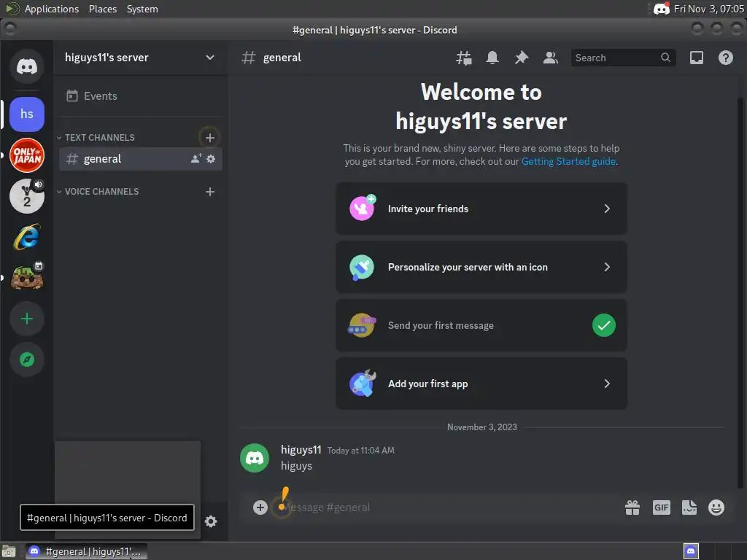Screen dimensions: 747x560
Task: Click Add a Server plus button
Action: click(x=27, y=319)
